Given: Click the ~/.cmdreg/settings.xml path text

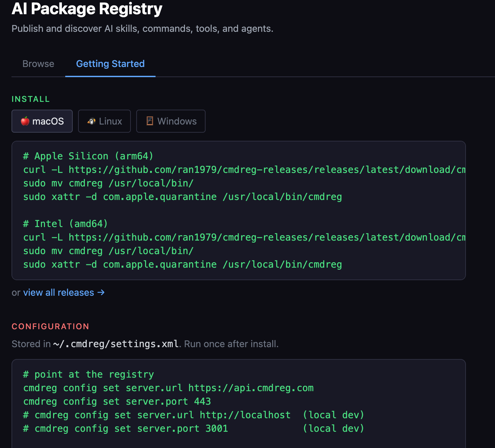Looking at the screenshot, I should pos(116,344).
